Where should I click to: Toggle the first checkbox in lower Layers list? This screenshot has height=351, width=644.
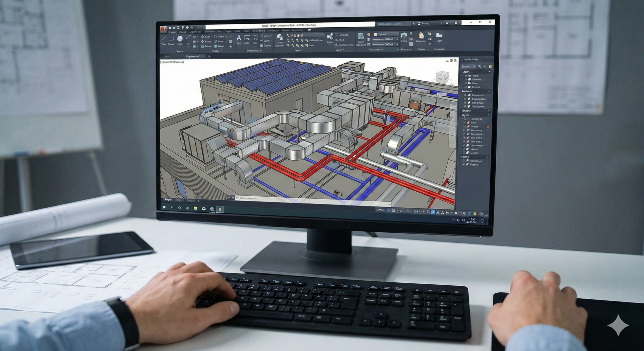pos(465,119)
